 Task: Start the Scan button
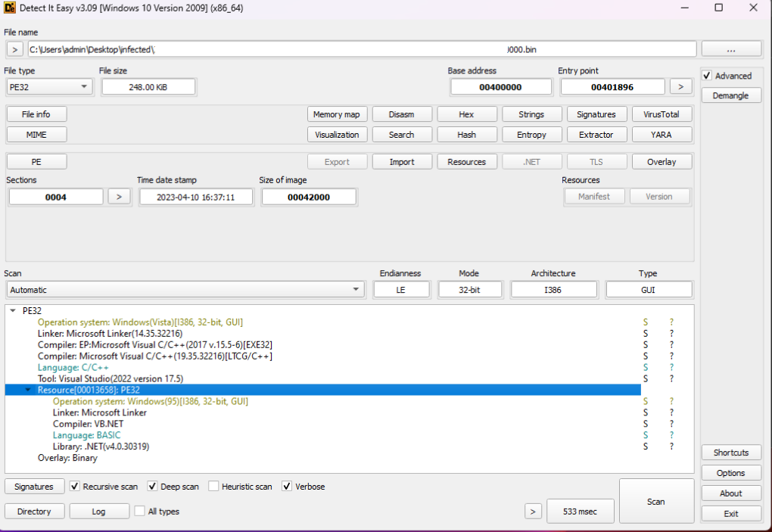click(x=655, y=501)
